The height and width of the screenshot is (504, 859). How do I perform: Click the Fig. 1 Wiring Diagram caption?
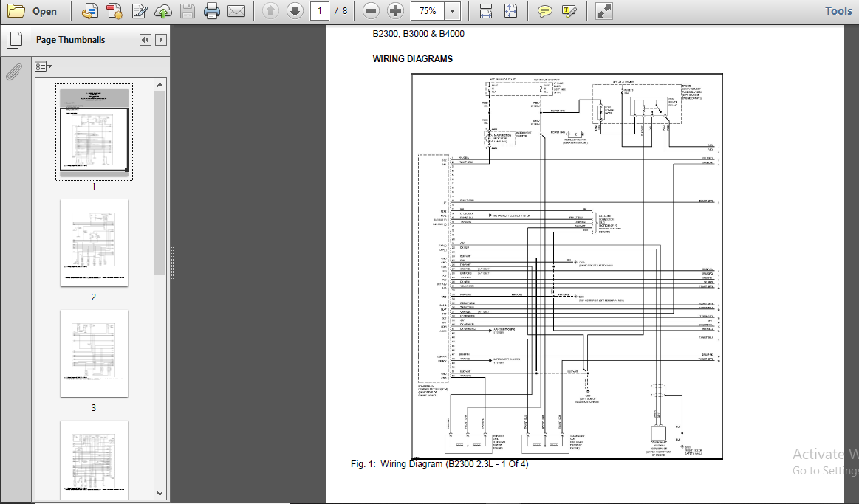tap(439, 464)
